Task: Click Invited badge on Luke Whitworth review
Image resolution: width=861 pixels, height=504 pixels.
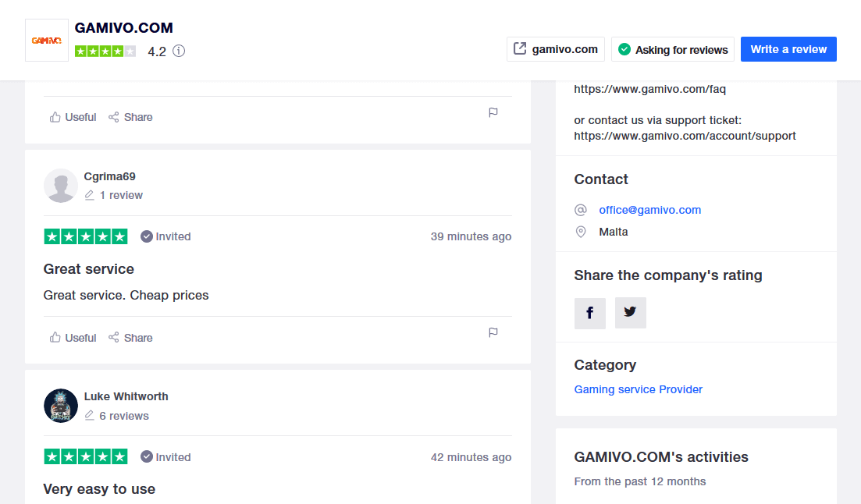Action: [x=165, y=456]
